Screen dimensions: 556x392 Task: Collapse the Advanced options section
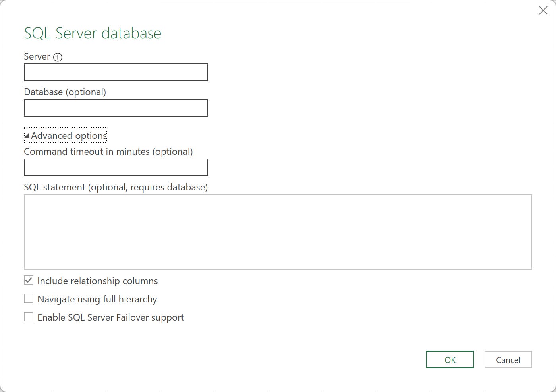tap(66, 135)
